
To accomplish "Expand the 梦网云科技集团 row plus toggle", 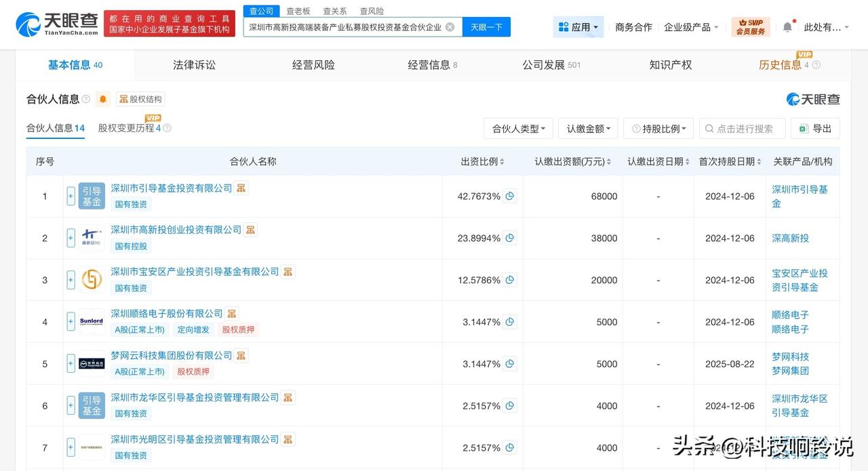I will pyautogui.click(x=71, y=364).
